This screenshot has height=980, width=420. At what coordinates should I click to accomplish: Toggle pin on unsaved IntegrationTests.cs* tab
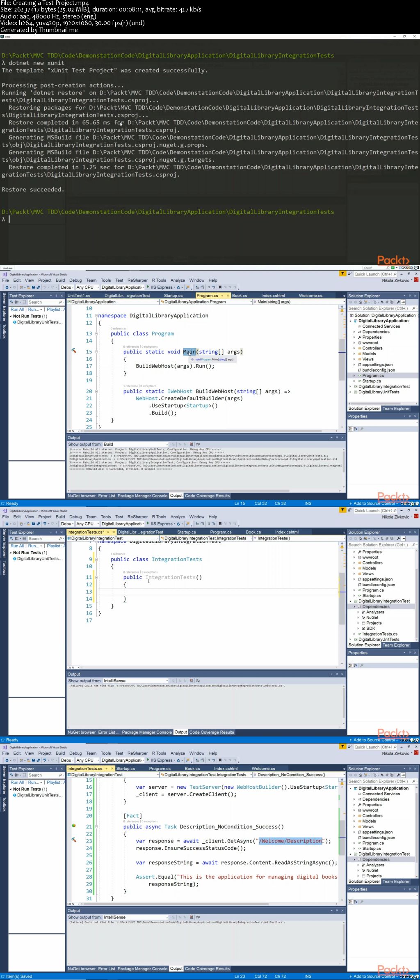click(x=108, y=532)
